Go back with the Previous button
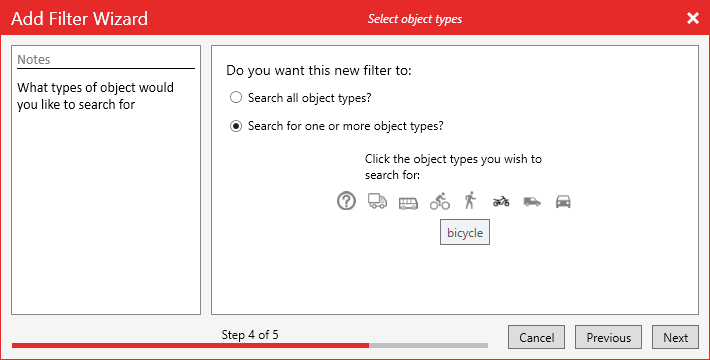This screenshot has height=360, width=710. click(609, 337)
